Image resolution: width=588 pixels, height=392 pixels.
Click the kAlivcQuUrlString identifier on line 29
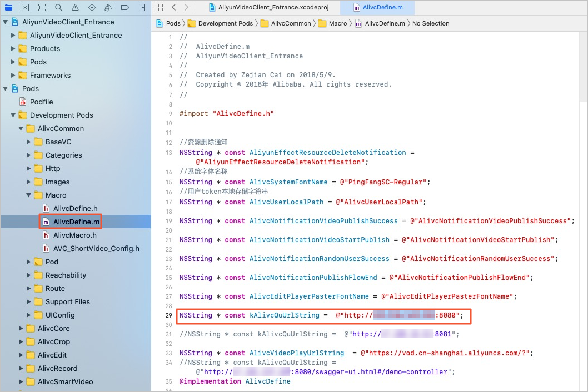(284, 315)
